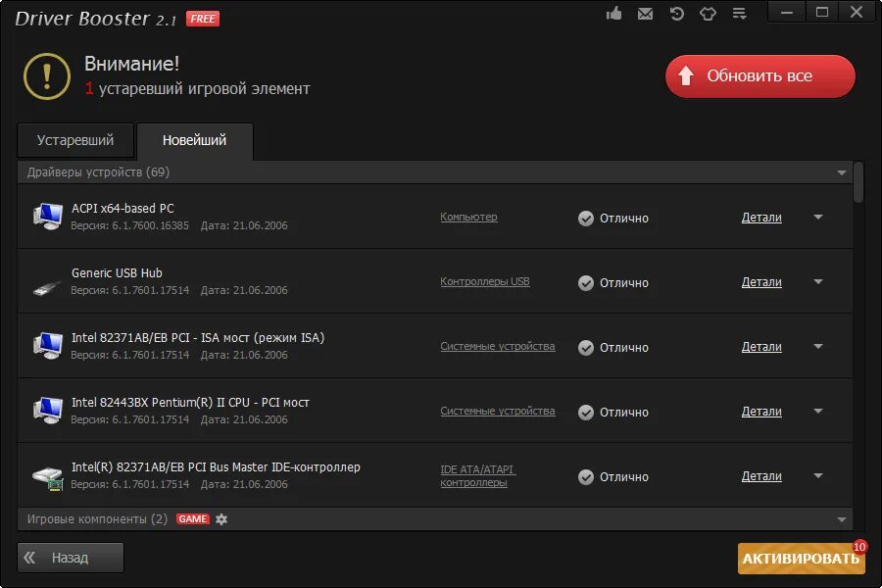This screenshot has height=588, width=882.
Task: Click the Intel 82371AB/EB ISA bridge device icon
Action: (48, 346)
